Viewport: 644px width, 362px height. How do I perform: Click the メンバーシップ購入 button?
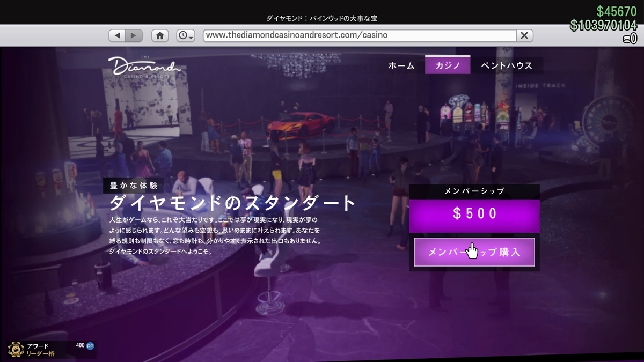474,252
